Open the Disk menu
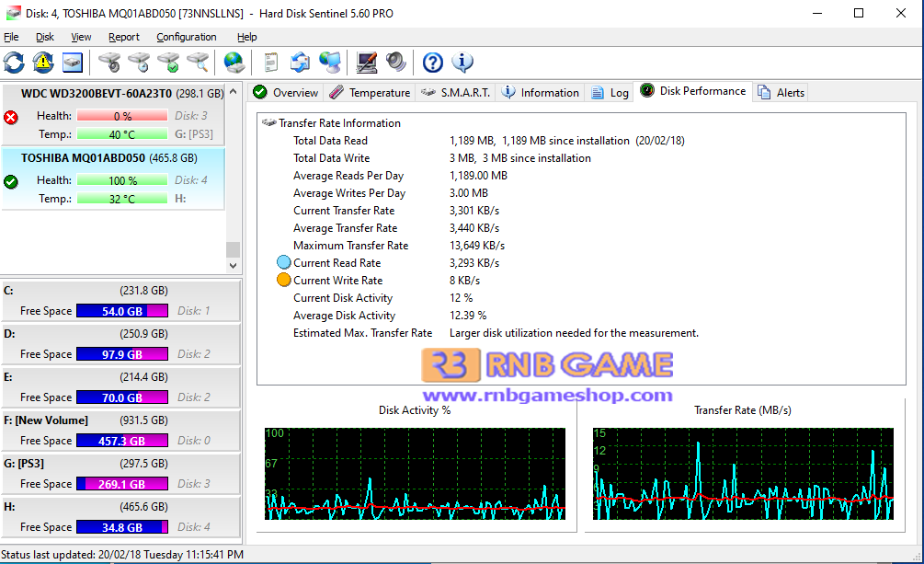924x564 pixels. point(45,37)
